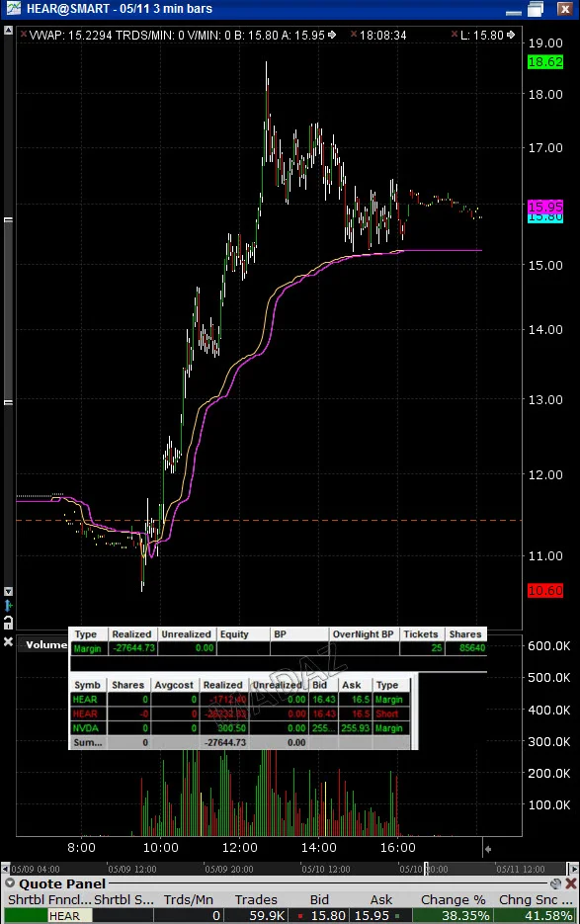Select the -27644.73 realized value in the Margin row
The width and height of the screenshot is (580, 924).
tap(133, 647)
